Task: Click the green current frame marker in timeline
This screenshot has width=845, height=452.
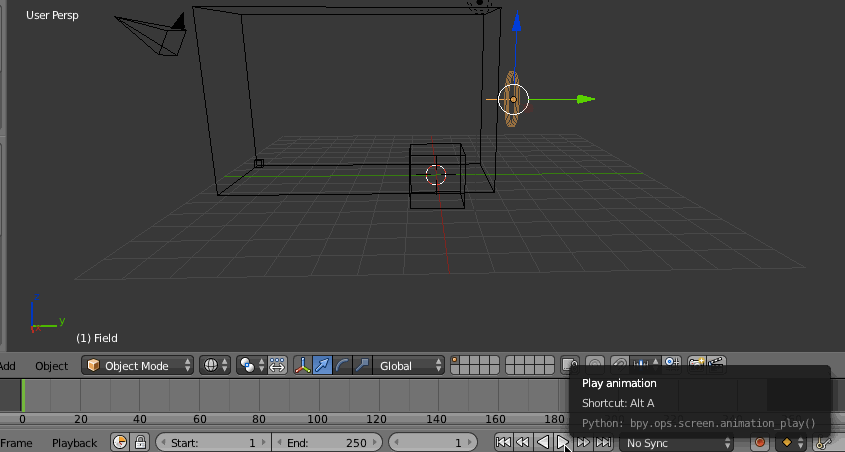Action: click(23, 395)
